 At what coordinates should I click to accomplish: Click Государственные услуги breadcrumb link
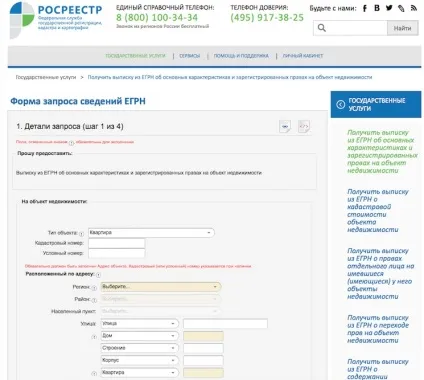pyautogui.click(x=46, y=77)
